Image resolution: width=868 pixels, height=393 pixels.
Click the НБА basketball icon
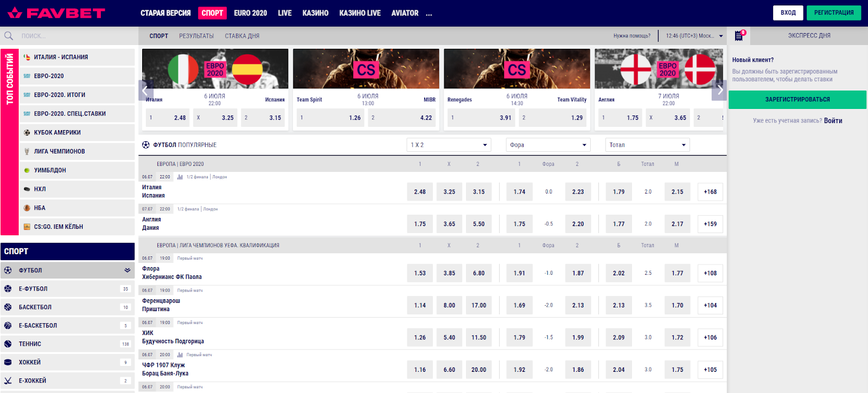coord(27,208)
